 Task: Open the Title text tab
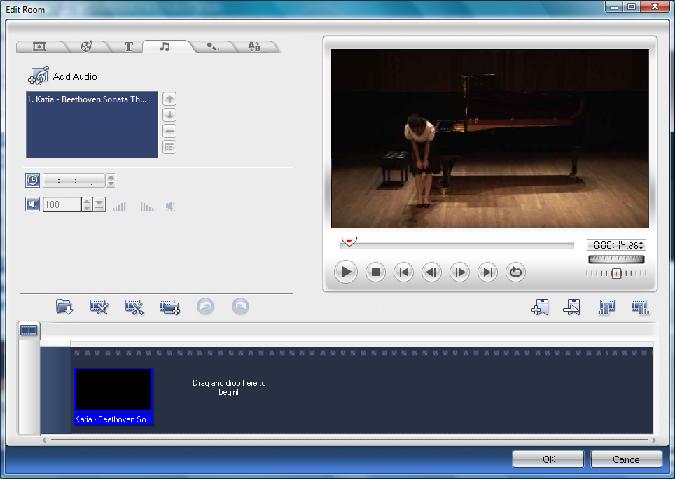click(128, 46)
